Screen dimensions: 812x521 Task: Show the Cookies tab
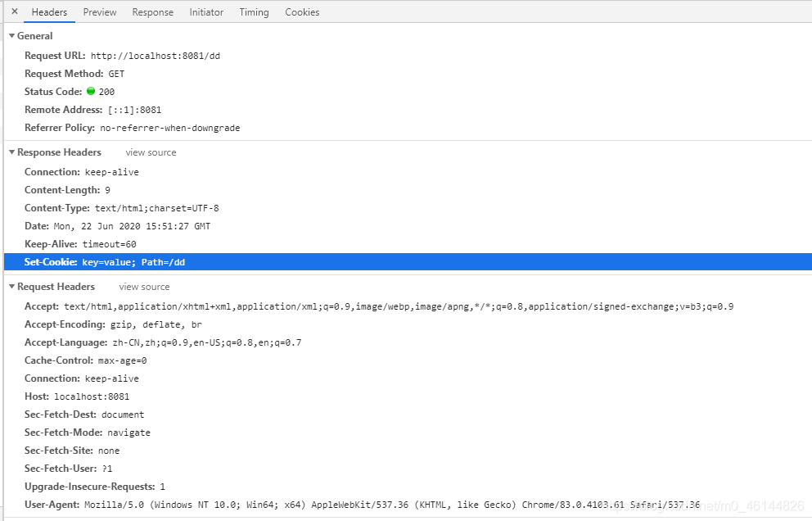click(x=302, y=12)
